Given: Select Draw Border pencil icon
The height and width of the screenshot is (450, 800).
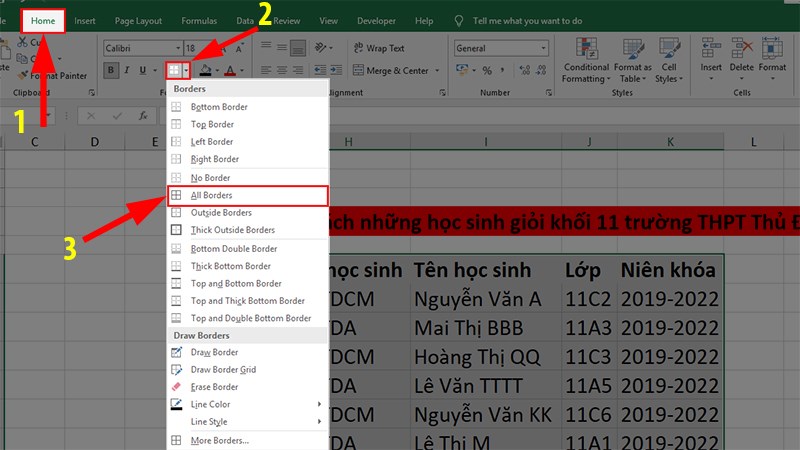Looking at the screenshot, I should (x=176, y=352).
